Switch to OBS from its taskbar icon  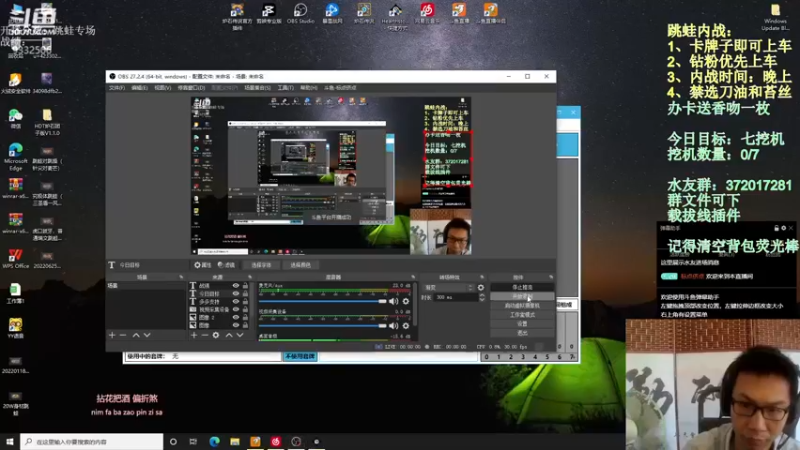click(x=296, y=441)
